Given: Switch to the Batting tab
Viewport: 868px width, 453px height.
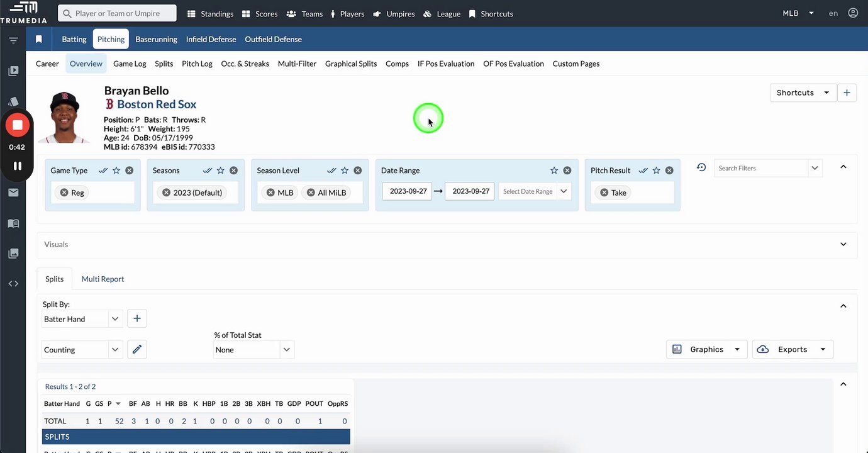Looking at the screenshot, I should click(74, 39).
